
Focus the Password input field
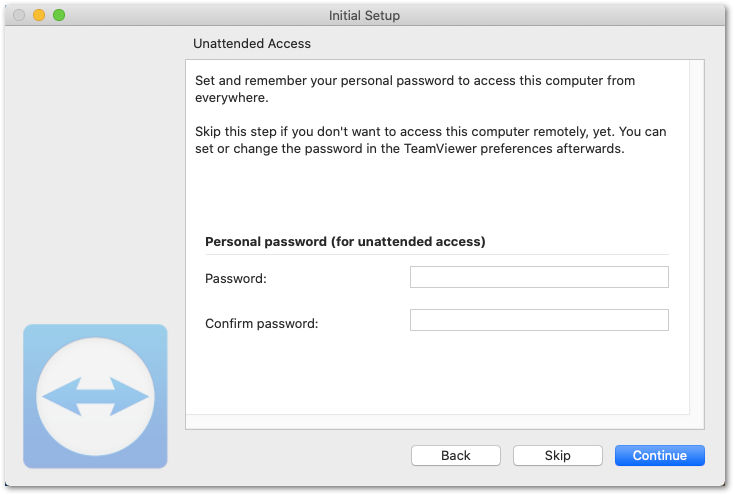(x=539, y=277)
